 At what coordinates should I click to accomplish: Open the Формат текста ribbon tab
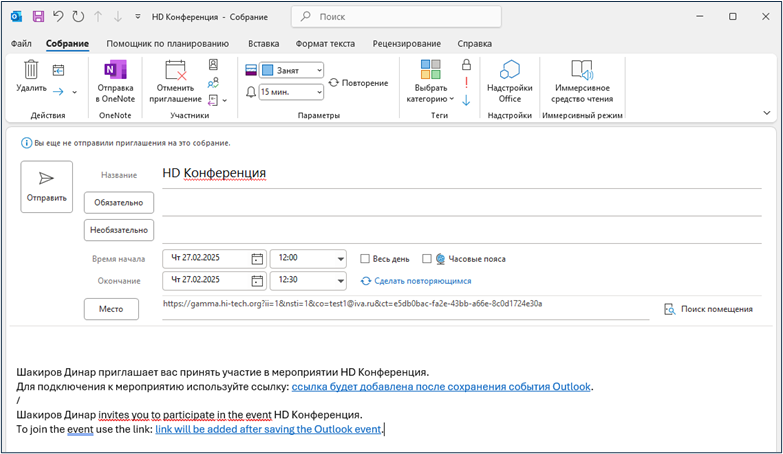point(325,43)
